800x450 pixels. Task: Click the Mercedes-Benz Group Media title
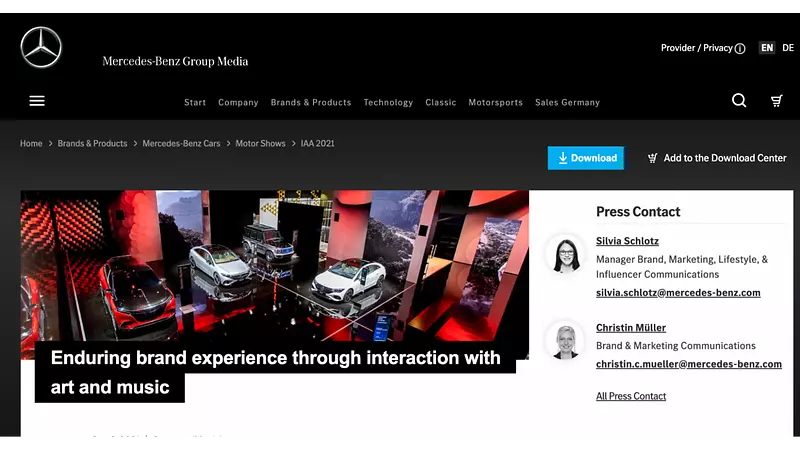175,61
